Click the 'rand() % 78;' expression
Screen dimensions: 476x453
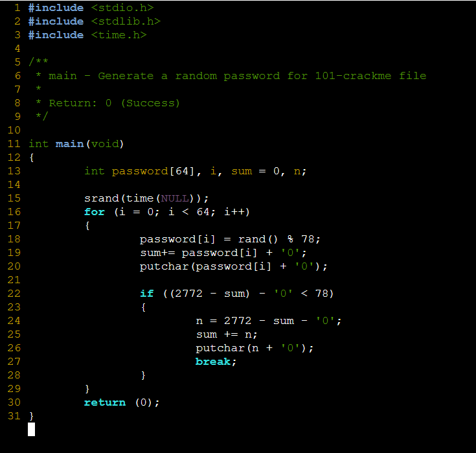click(x=279, y=239)
